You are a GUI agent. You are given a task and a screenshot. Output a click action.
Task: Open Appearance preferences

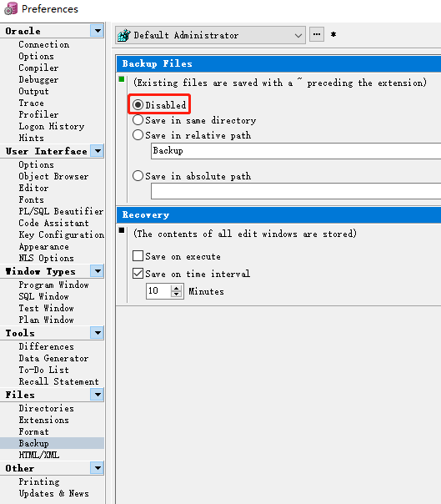click(x=43, y=246)
